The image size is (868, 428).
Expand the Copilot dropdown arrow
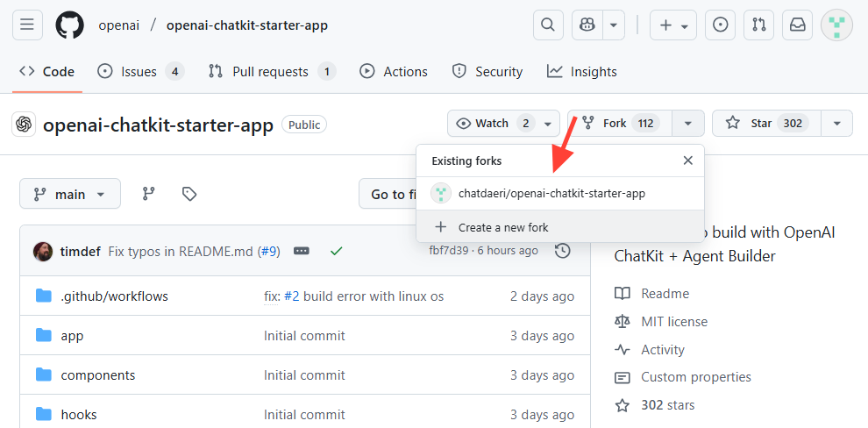point(614,25)
